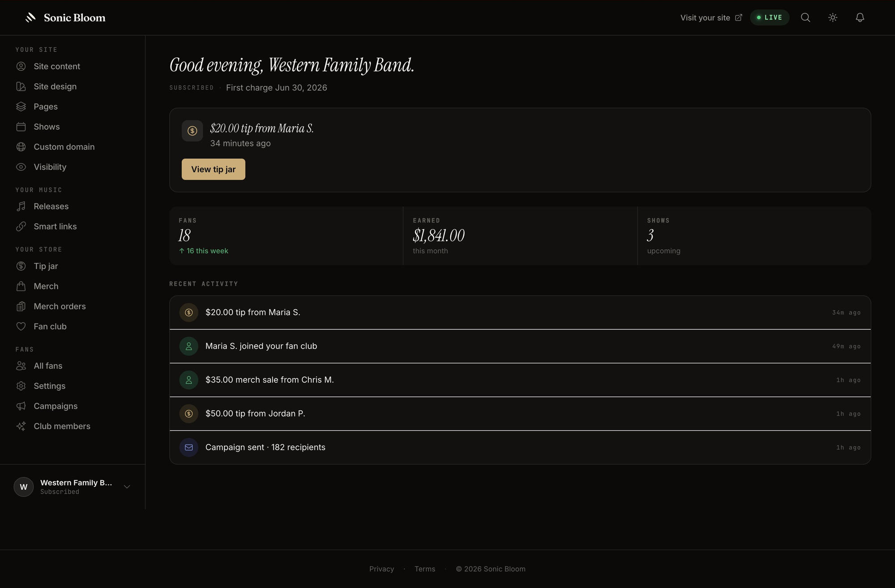Click the Visibility eye icon
The width and height of the screenshot is (895, 588).
coord(21,167)
